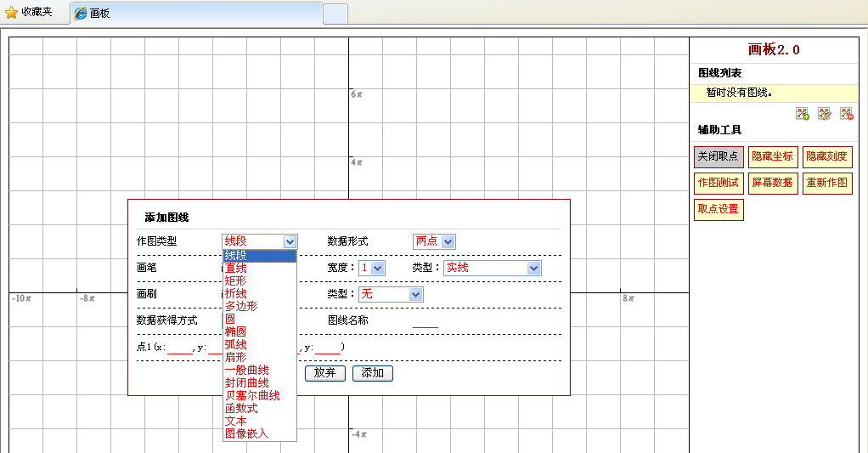
Task: Toggle the 关闭取点 button
Action: 719,157
